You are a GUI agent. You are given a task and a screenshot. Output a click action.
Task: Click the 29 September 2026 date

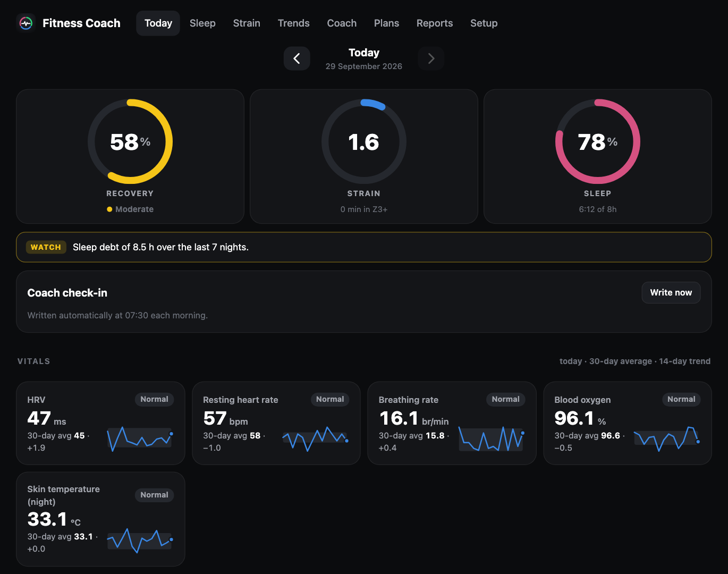point(364,66)
